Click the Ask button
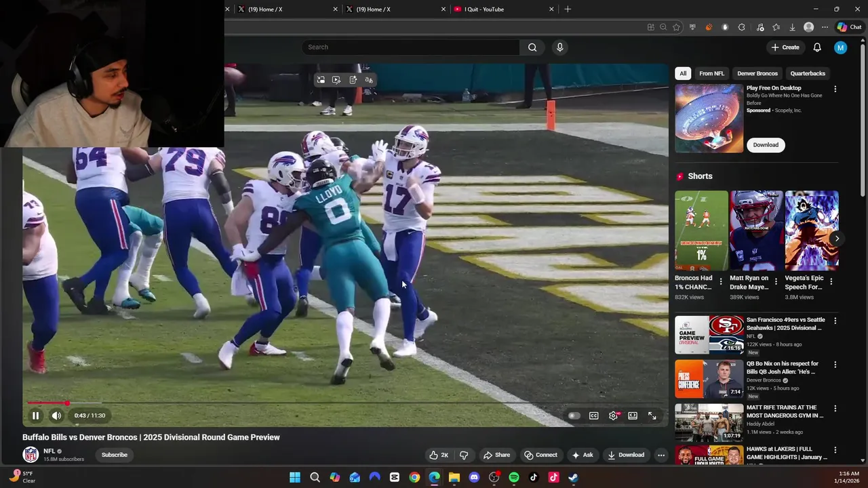 pyautogui.click(x=582, y=455)
